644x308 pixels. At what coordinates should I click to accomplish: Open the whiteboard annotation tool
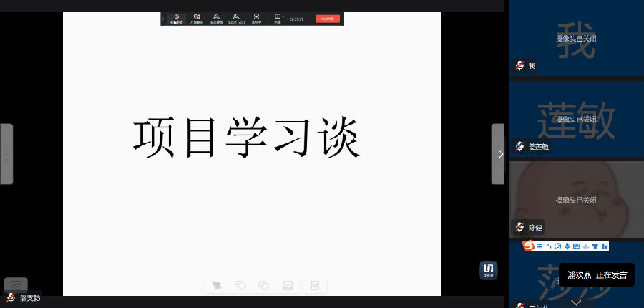point(288,286)
